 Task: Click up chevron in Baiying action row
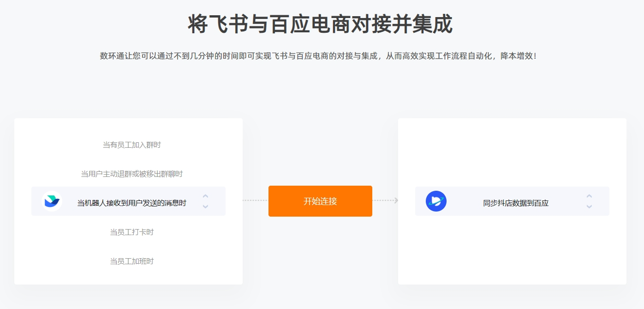589,196
